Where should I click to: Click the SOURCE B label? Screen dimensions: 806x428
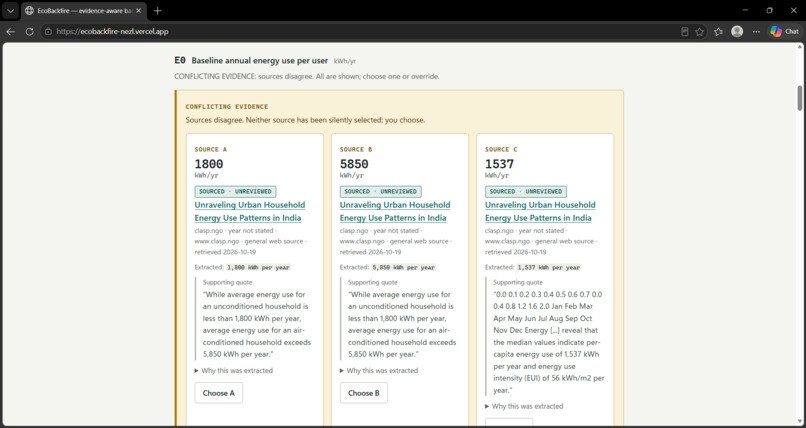tap(356, 150)
